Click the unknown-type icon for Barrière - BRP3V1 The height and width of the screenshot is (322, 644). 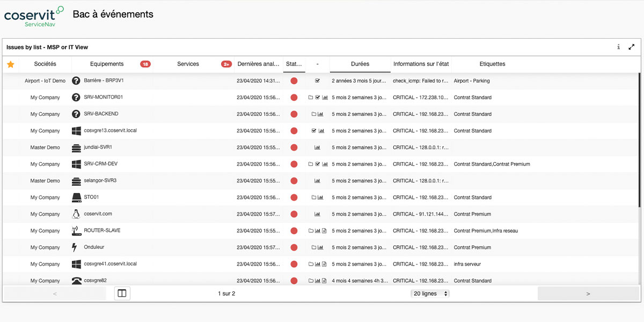pos(76,80)
